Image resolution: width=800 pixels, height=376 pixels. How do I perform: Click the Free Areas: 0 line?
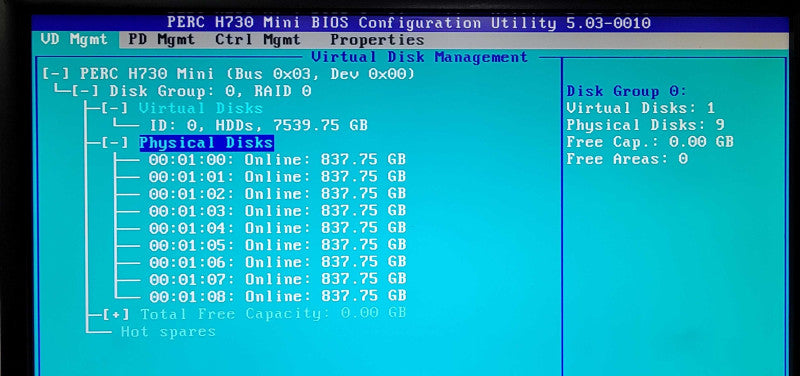(627, 159)
